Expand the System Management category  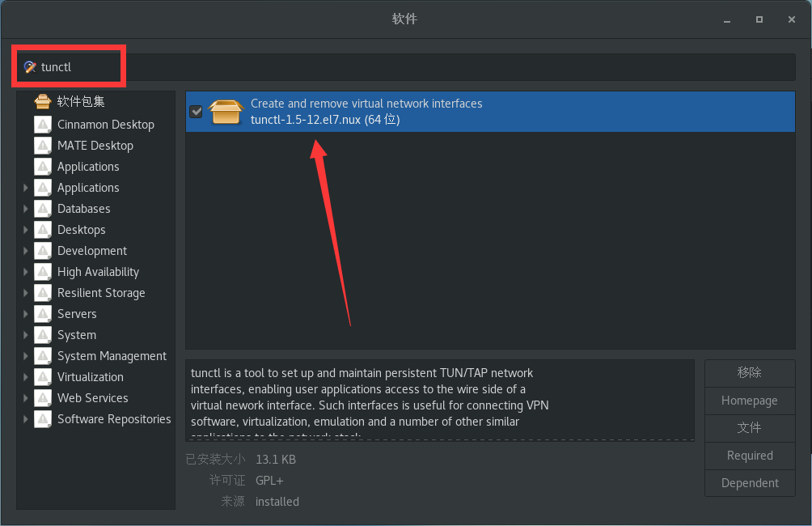27,356
